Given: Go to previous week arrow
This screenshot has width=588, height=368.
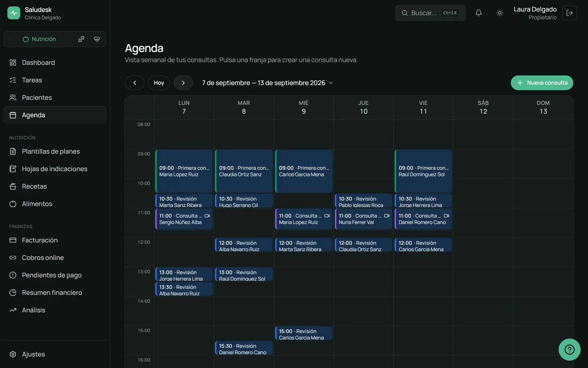Looking at the screenshot, I should 135,83.
